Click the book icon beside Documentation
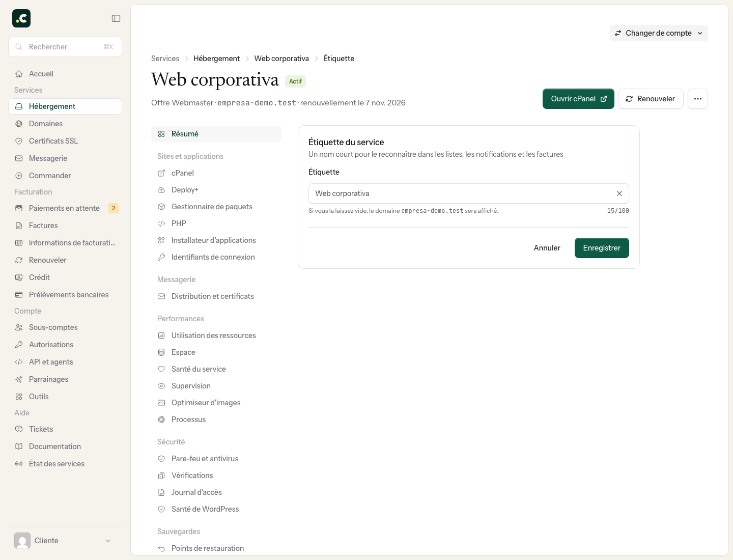Screen dimensions: 733x560 (x=19, y=446)
